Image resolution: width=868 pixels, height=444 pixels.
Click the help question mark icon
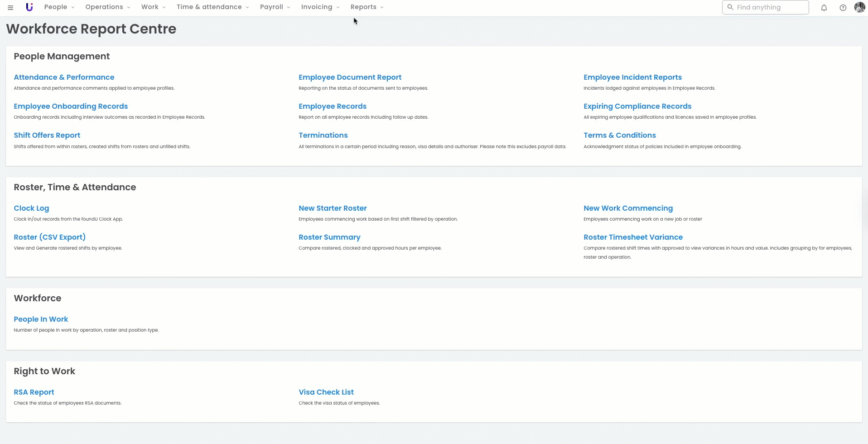(x=843, y=8)
